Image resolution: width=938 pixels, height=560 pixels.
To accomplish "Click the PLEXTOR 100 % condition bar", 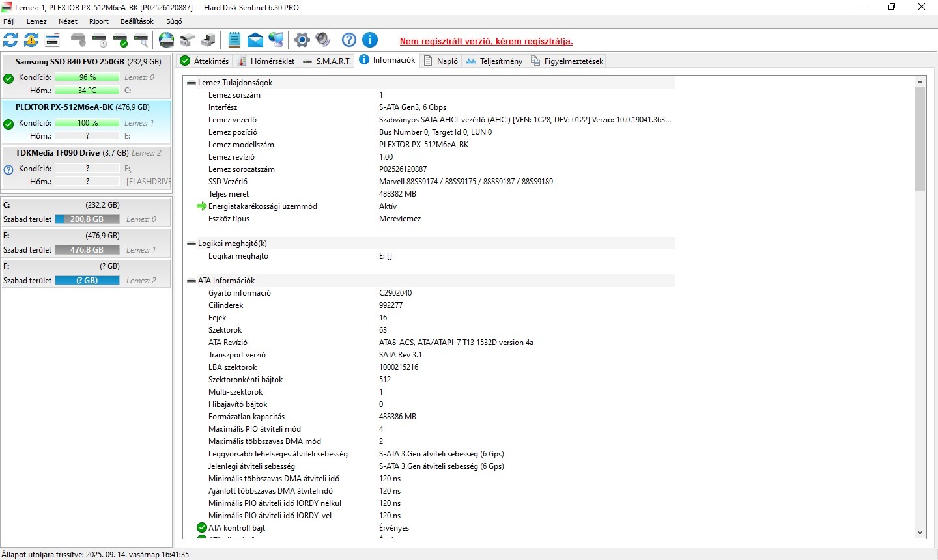I will coord(87,123).
